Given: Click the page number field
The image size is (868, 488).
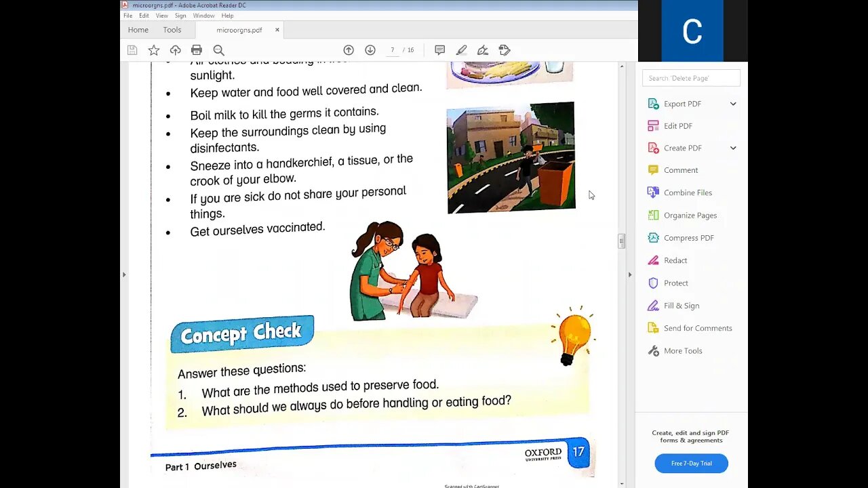Looking at the screenshot, I should [x=392, y=50].
